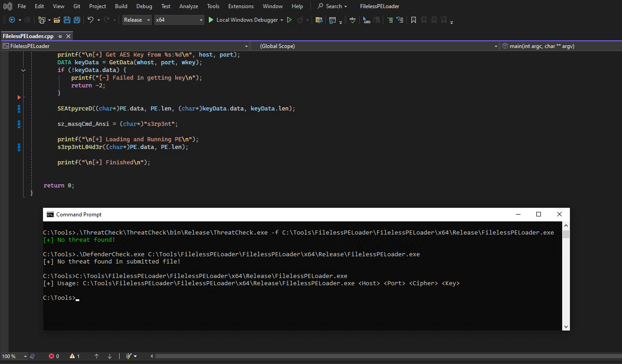Image resolution: width=622 pixels, height=364 pixels.
Task: Click the code cleanup broom icon
Action: click(x=129, y=356)
